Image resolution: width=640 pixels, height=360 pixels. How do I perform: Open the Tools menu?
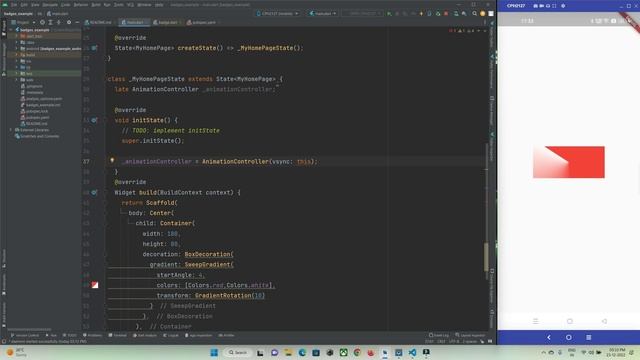tap(118, 5)
